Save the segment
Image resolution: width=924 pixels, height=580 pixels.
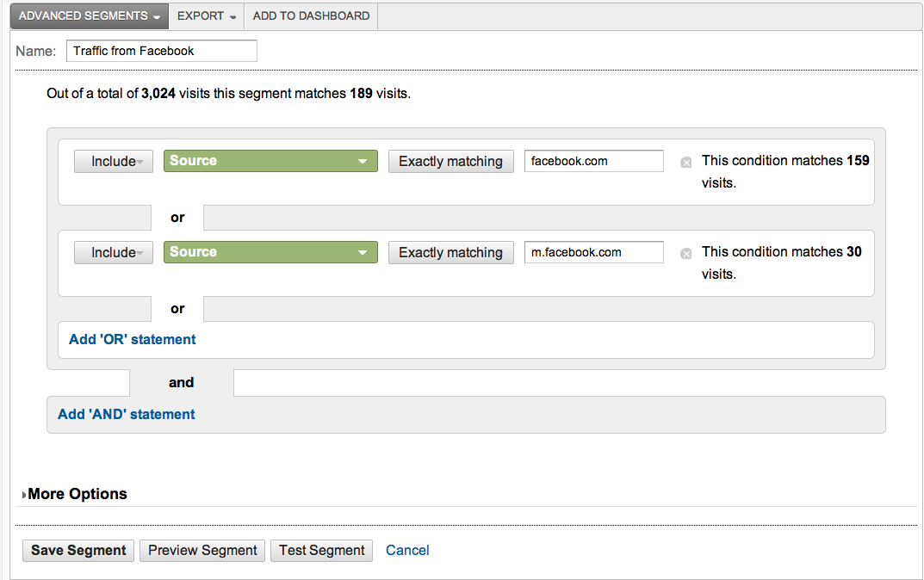pyautogui.click(x=78, y=551)
